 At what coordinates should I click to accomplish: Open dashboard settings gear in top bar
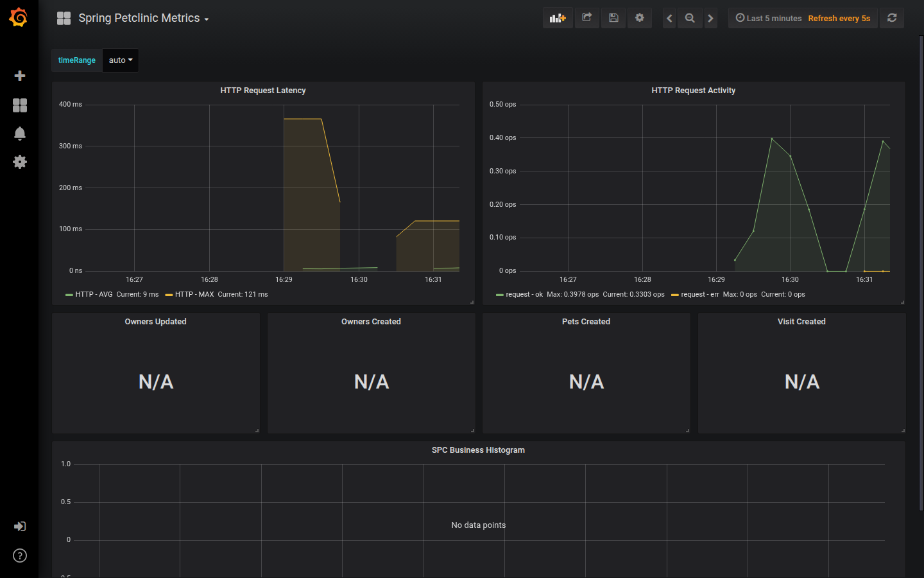pyautogui.click(x=640, y=18)
